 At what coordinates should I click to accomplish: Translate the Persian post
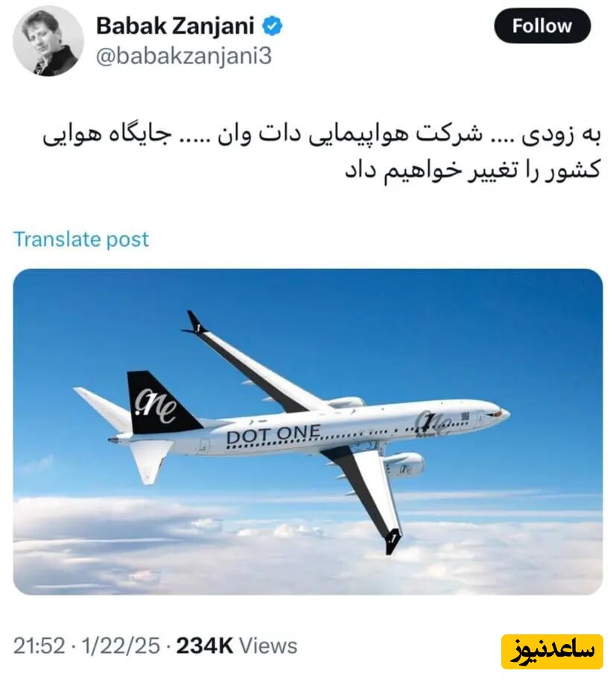[x=81, y=239]
